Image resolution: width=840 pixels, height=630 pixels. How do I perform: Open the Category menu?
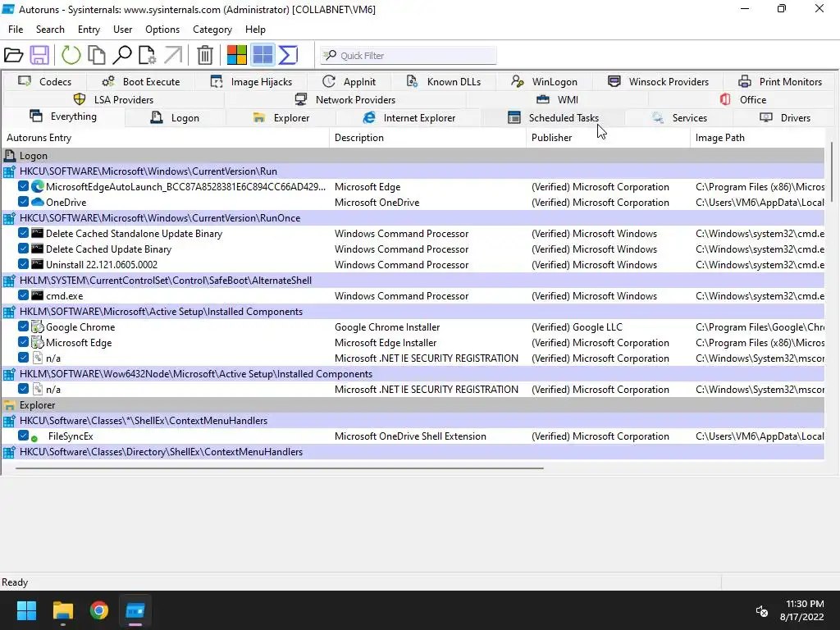212,30
